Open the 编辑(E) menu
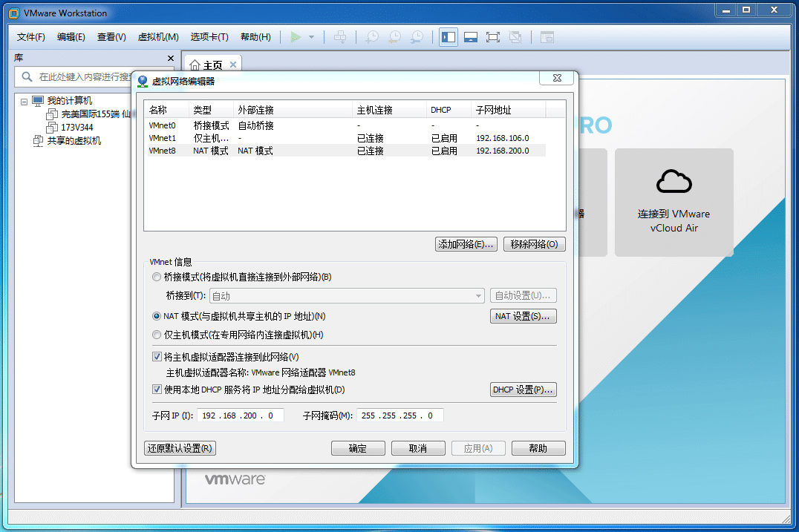 (x=71, y=37)
